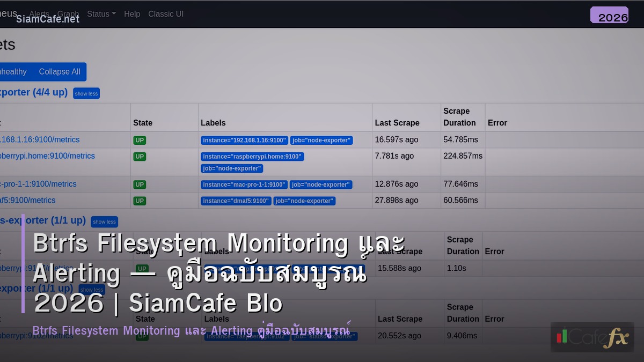
Task: Select the instance="raspberrypi.home:9100" label badge
Action: pyautogui.click(x=252, y=157)
